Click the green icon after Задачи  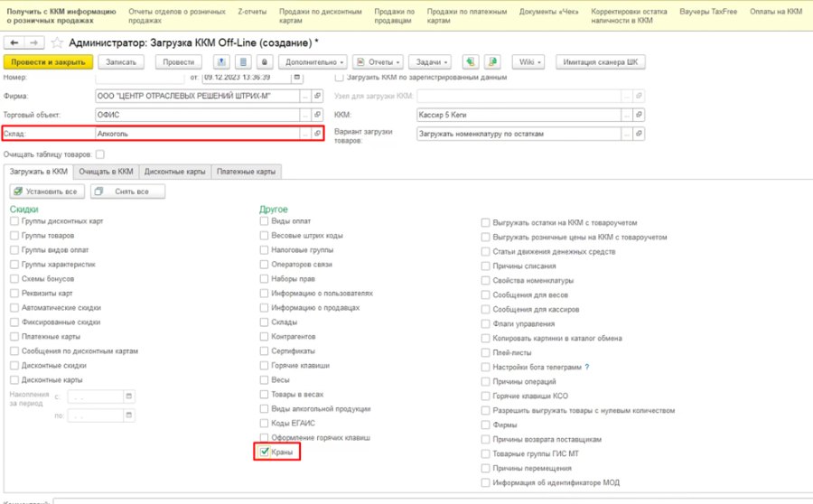tap(471, 61)
